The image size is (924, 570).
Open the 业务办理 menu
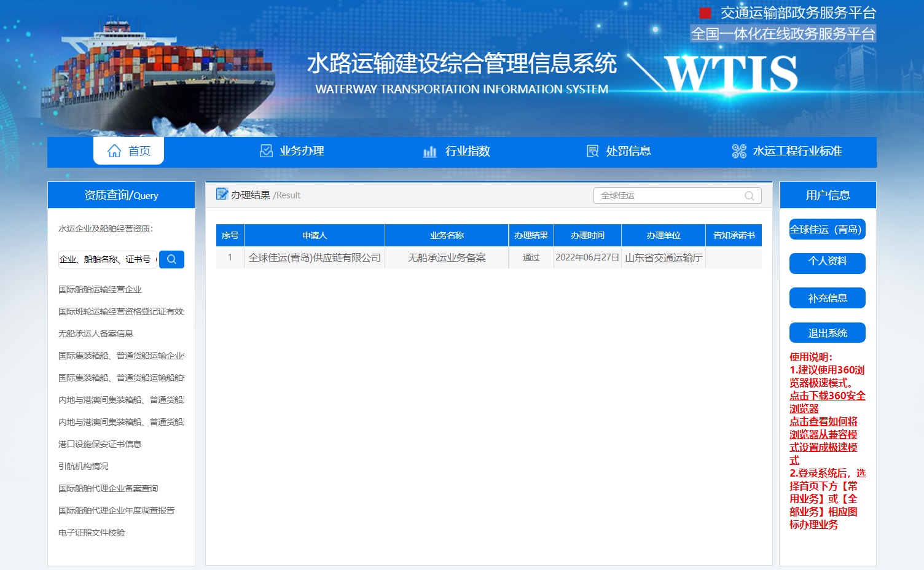pos(302,151)
